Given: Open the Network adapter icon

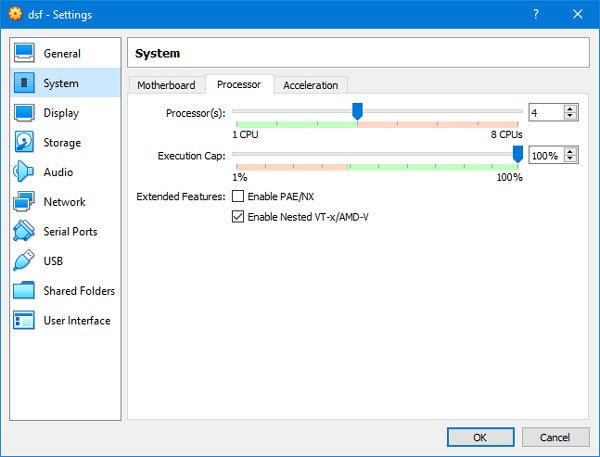Looking at the screenshot, I should click(x=24, y=202).
